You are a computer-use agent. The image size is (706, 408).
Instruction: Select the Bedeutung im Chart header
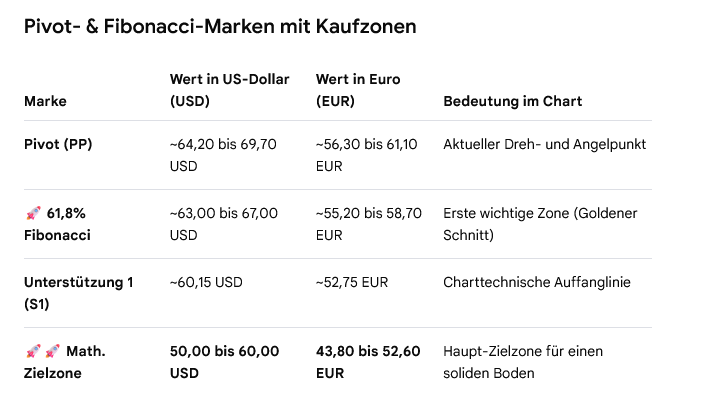[x=512, y=101]
